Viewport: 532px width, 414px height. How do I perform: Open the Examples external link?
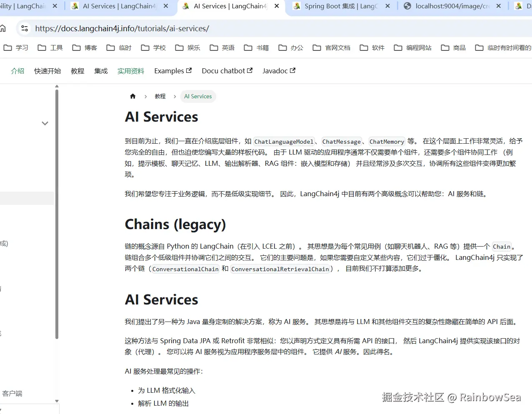pos(173,71)
